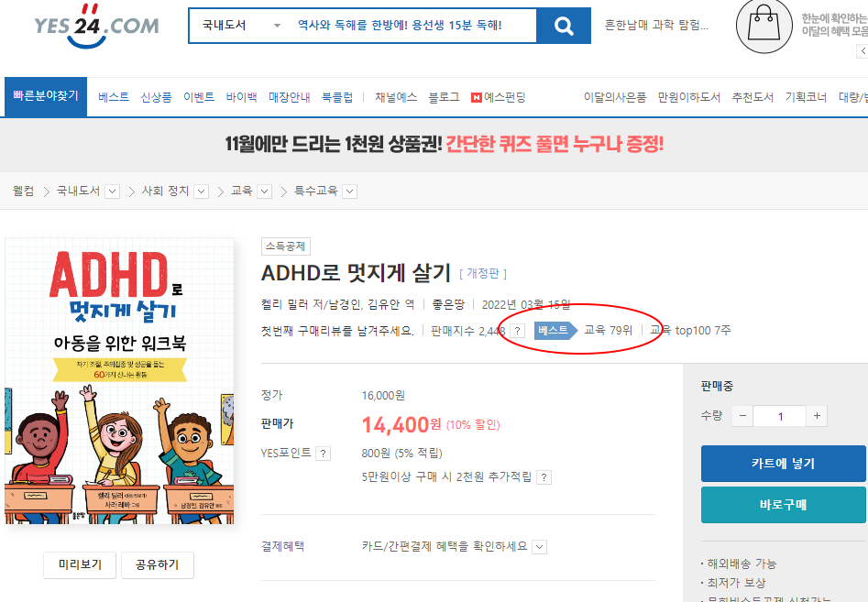Open 만원이하도서 link
Image resolution: width=868 pixels, height=602 pixels.
(688, 97)
